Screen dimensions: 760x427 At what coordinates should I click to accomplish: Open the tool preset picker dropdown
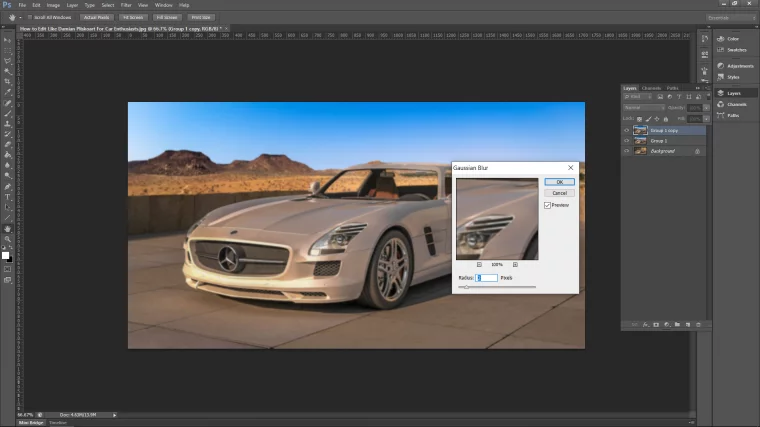(x=20, y=17)
